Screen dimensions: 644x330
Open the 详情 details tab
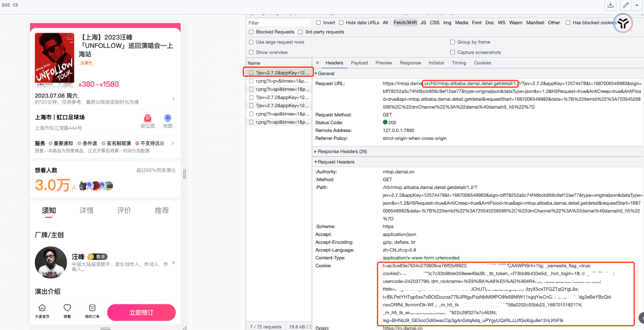[x=87, y=211]
